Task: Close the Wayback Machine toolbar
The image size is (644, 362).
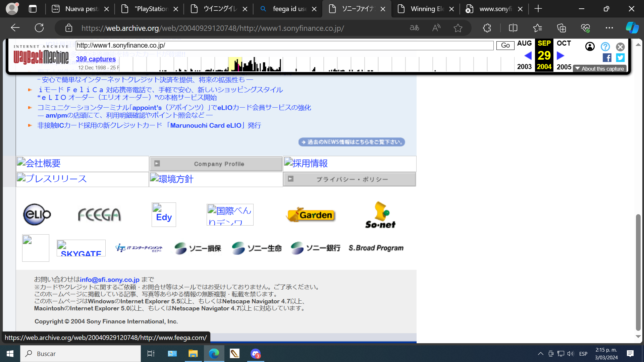Action: coord(620,47)
